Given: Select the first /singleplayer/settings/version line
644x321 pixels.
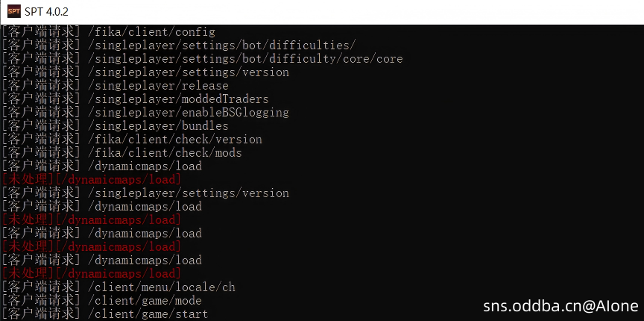Looking at the screenshot, I should [x=188, y=72].
